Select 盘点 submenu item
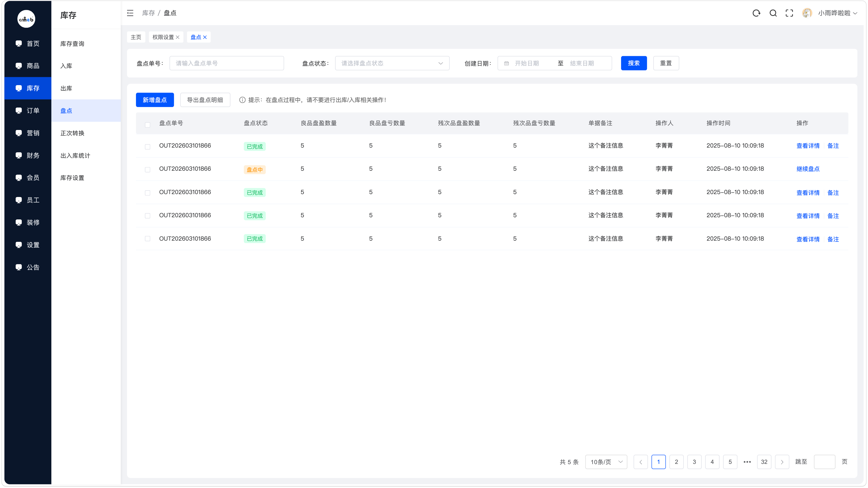This screenshot has height=488, width=868. (86, 110)
